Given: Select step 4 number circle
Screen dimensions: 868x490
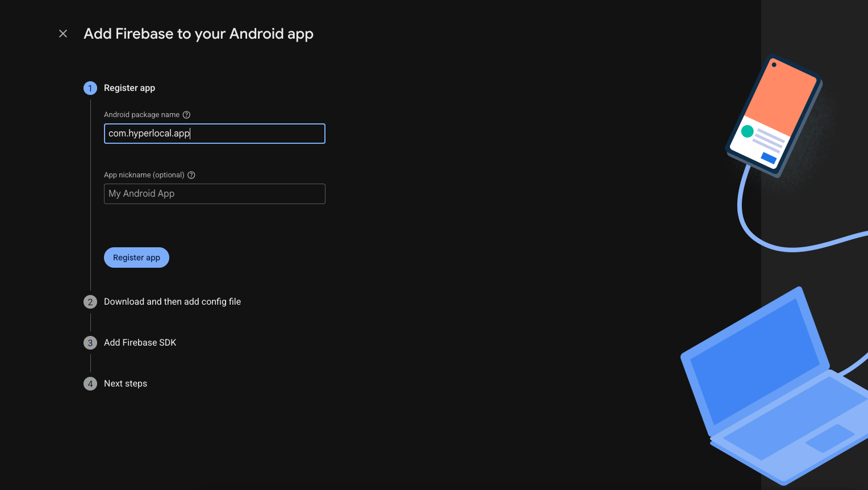Looking at the screenshot, I should tap(90, 384).
